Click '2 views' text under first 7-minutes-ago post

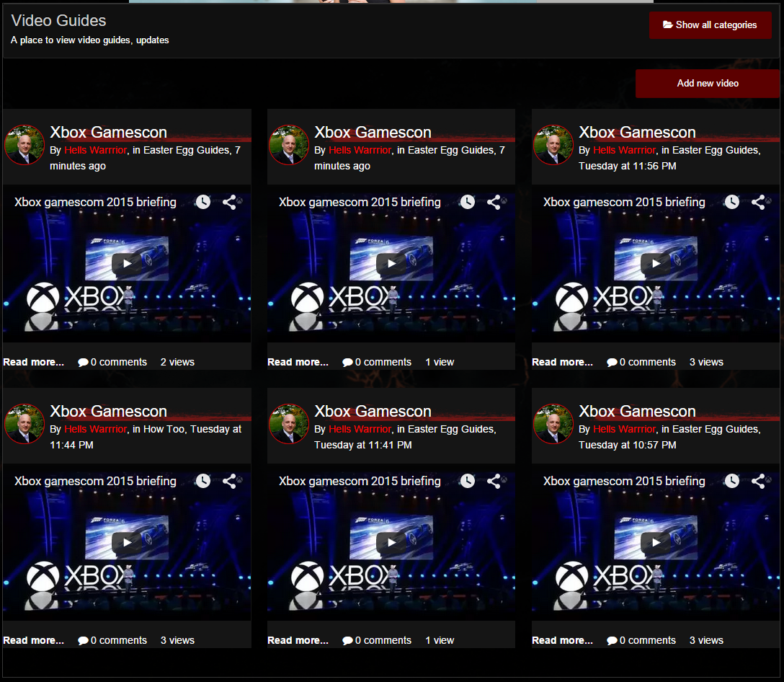pos(177,362)
